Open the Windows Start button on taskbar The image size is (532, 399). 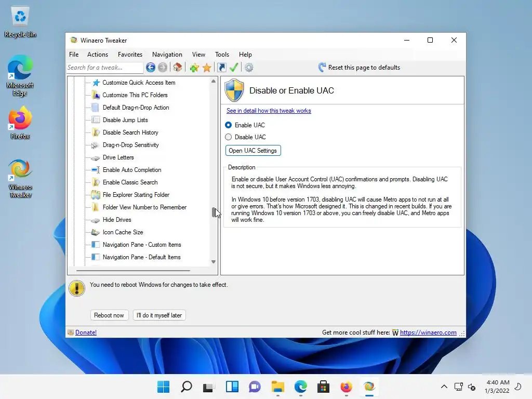[164, 387]
